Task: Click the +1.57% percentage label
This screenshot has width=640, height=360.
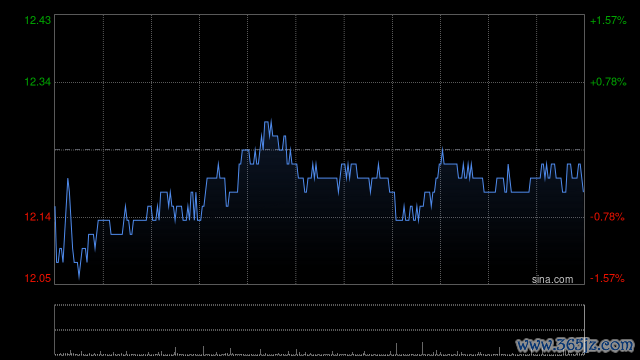Action: point(608,20)
